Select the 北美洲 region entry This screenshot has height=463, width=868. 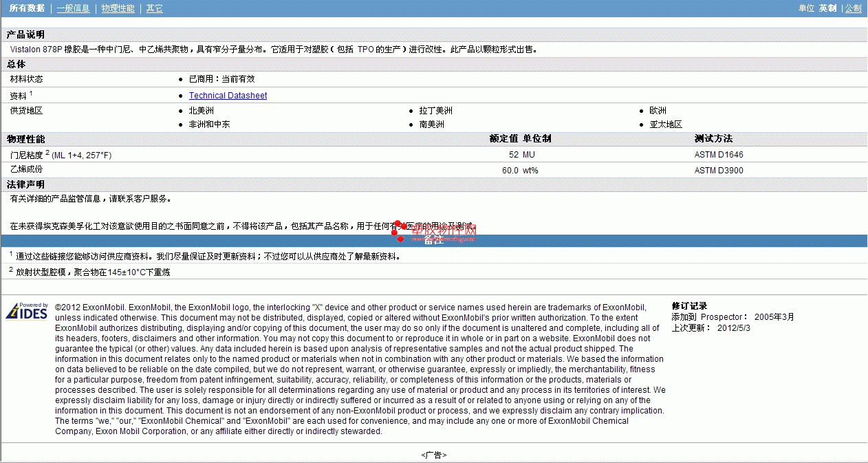(202, 111)
